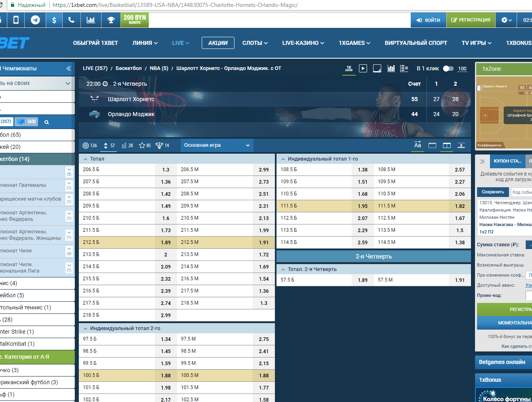Click the text list icon in match header
This screenshot has width=532, height=402.
tap(404, 68)
